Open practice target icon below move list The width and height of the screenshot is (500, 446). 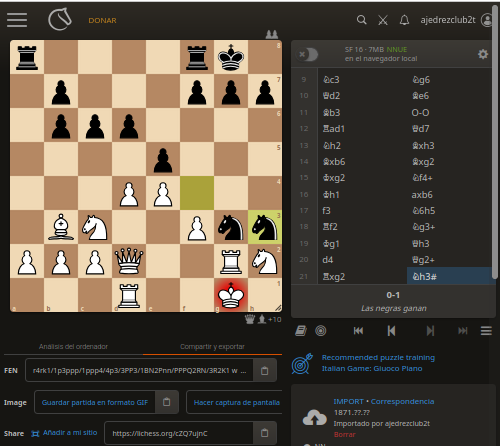pyautogui.click(x=321, y=331)
